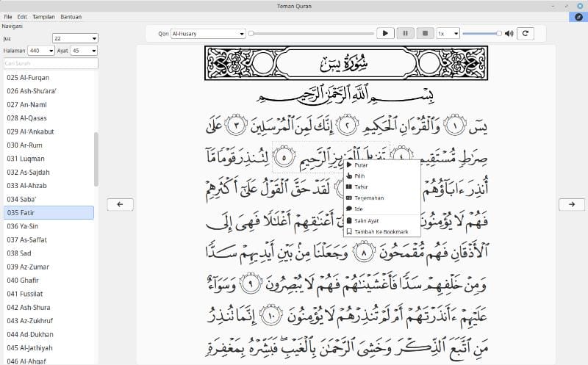Select surah 038 Sad

tap(49, 253)
